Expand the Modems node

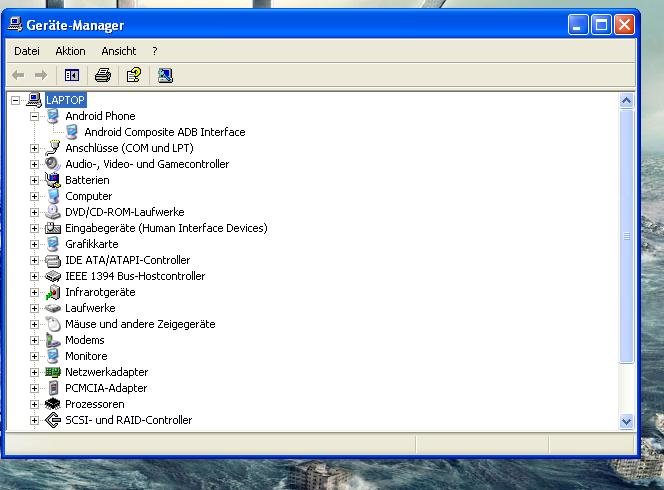pyautogui.click(x=34, y=341)
